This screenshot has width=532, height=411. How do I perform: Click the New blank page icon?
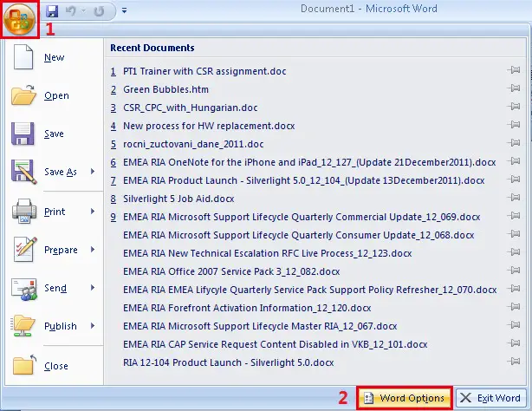(23, 57)
